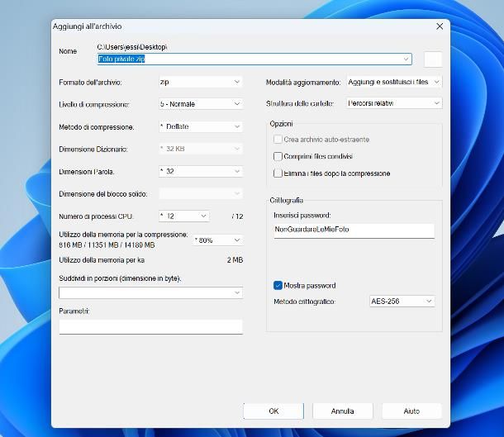
Task: Expand the archive name history dropdown arrow
Action: (406, 59)
